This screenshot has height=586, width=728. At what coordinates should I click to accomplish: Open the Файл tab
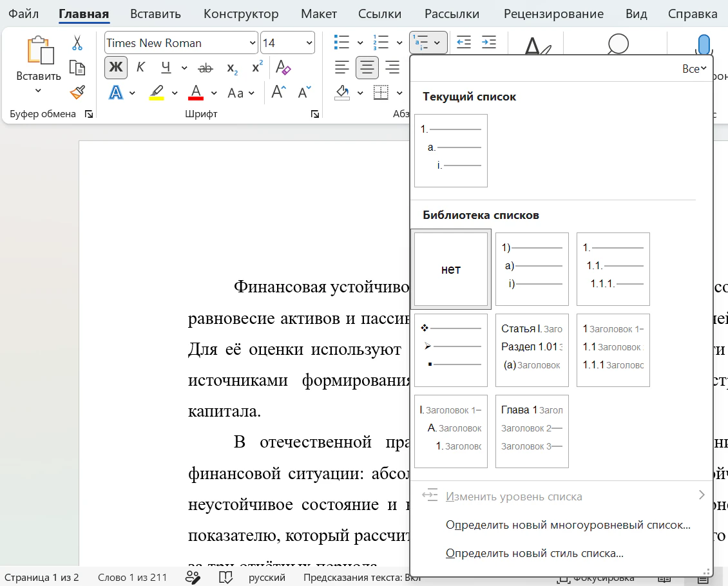tap(23, 14)
